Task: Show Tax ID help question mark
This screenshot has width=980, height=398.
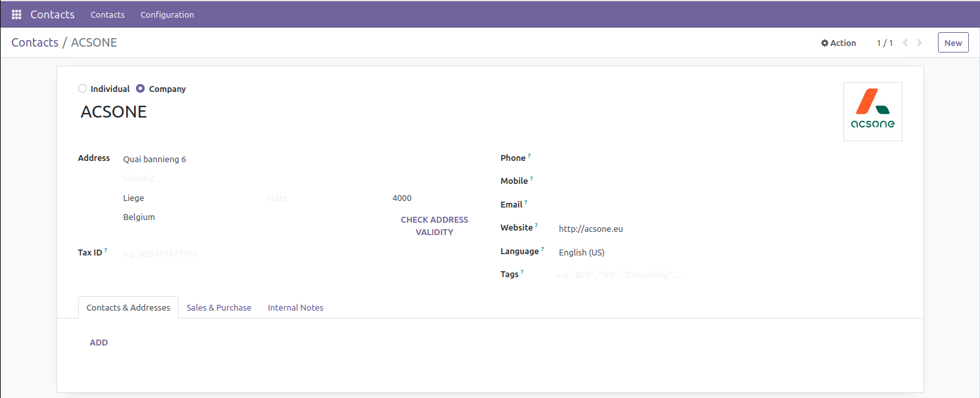Action: click(106, 250)
